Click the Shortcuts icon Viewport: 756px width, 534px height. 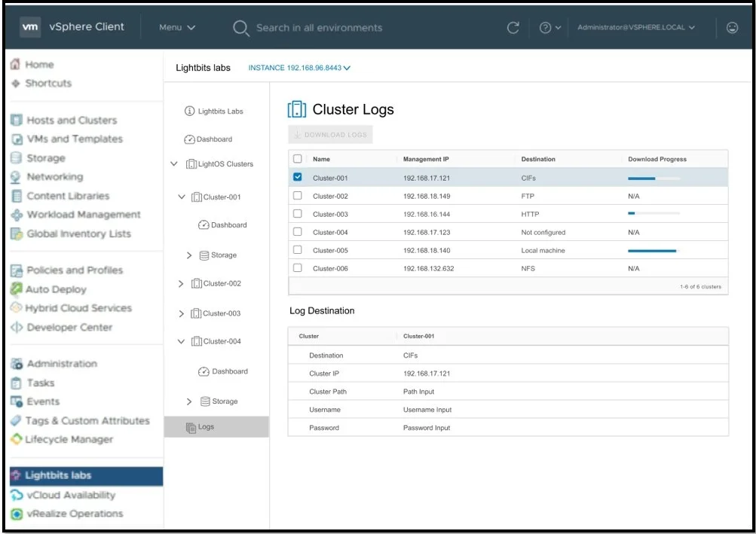click(x=15, y=83)
